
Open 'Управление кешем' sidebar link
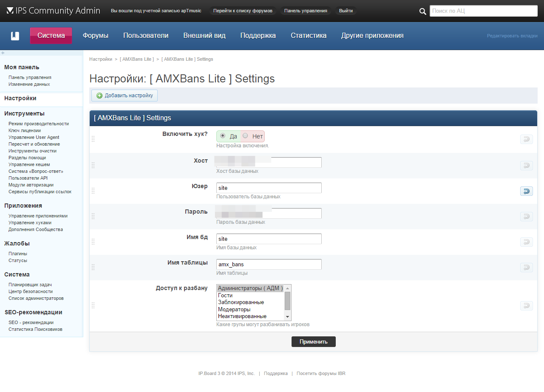[x=29, y=164]
